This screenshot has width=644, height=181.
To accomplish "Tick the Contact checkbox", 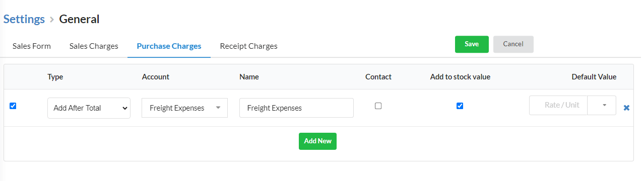I will point(378,106).
